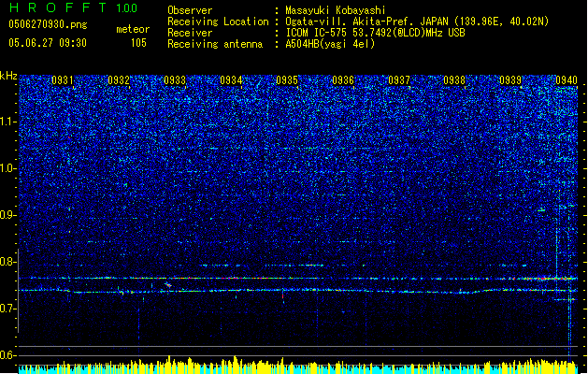
Task: Click the 1.0 kHz axis label
Action: pyautogui.click(x=8, y=168)
